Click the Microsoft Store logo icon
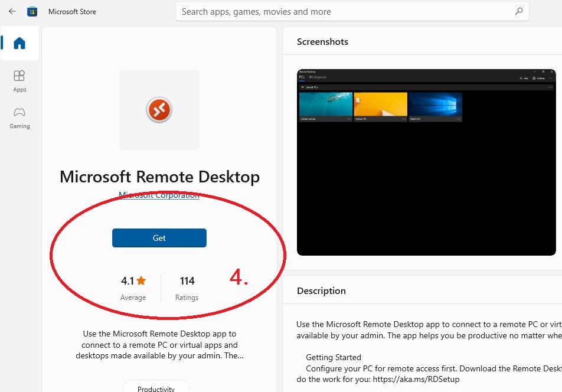The width and height of the screenshot is (562, 392). point(32,11)
